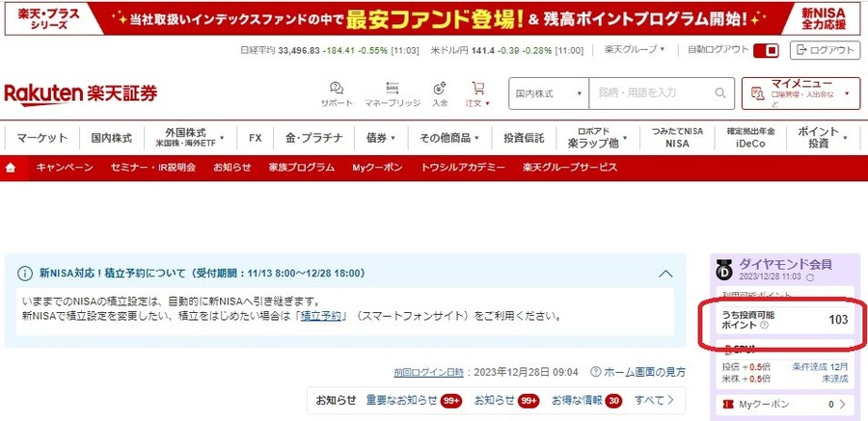Screen dimensions: 868x421
Task: Open the 投資信託 menu
Action: (524, 139)
